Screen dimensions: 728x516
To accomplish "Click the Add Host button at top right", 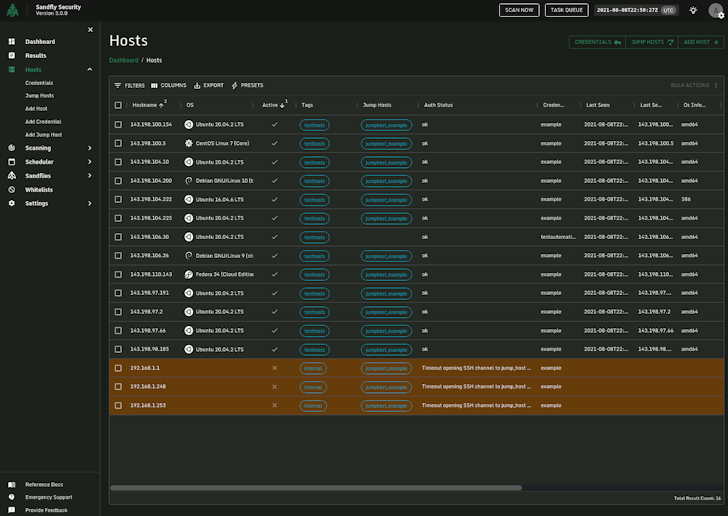I will [x=701, y=42].
